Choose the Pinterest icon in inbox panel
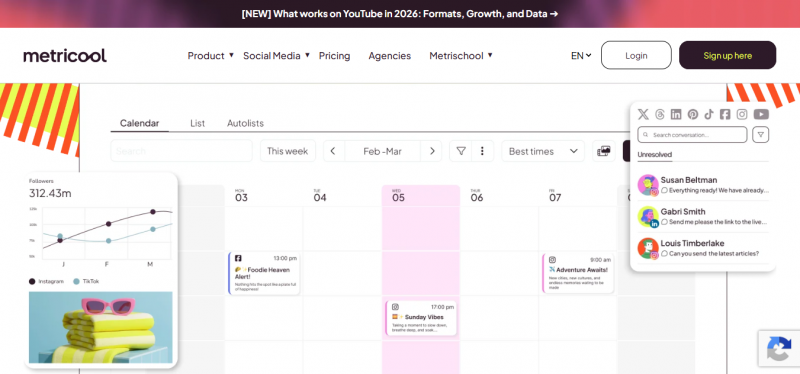This screenshot has width=800, height=374. pyautogui.click(x=692, y=114)
